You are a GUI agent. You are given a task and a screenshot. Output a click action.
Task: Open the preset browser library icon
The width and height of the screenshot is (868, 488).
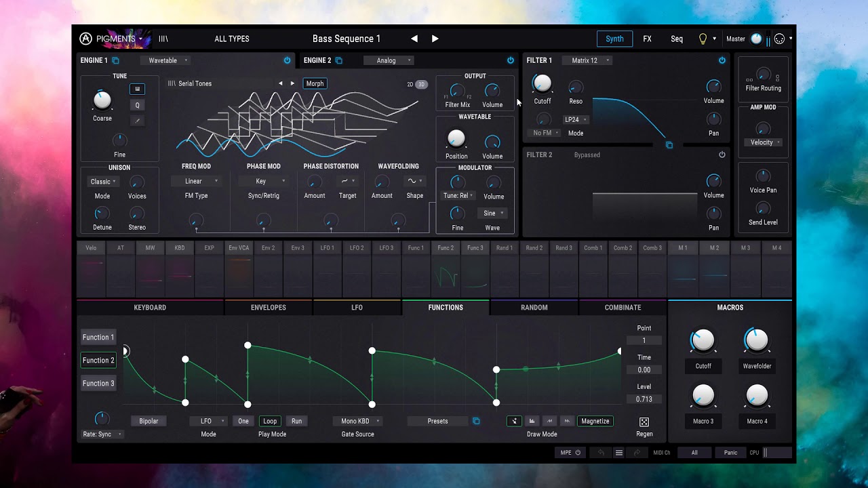pyautogui.click(x=163, y=39)
